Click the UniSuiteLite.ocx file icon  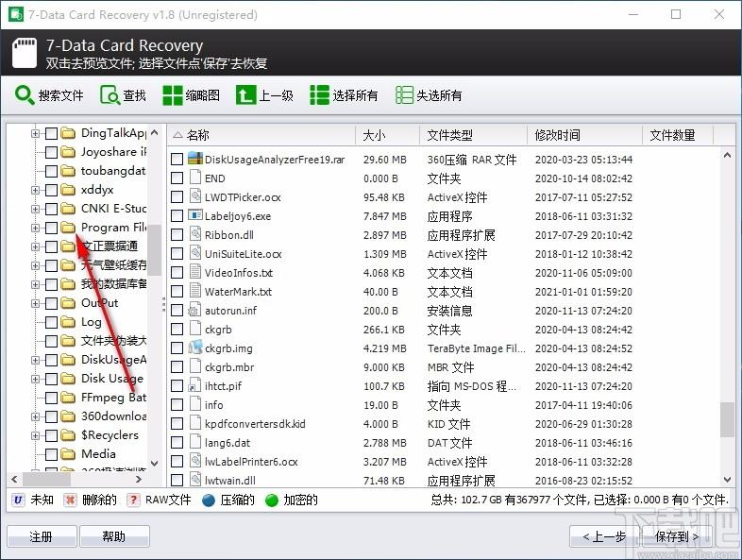point(195,253)
